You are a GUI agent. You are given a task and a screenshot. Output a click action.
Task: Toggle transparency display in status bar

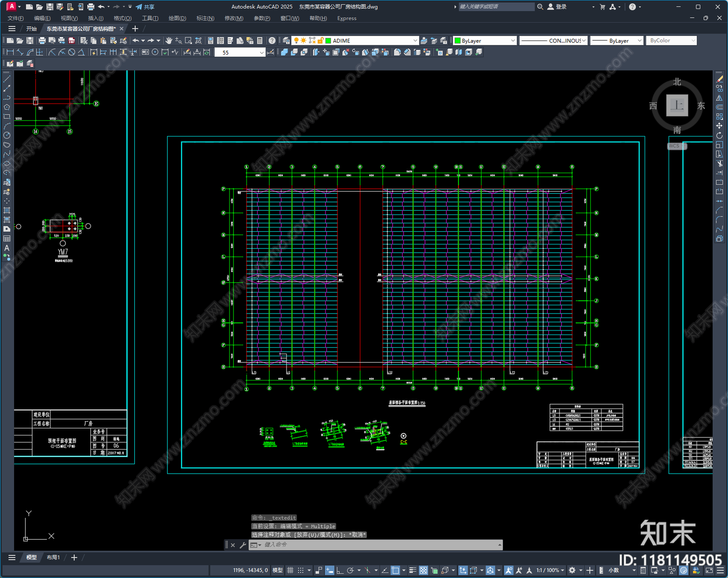(x=423, y=570)
